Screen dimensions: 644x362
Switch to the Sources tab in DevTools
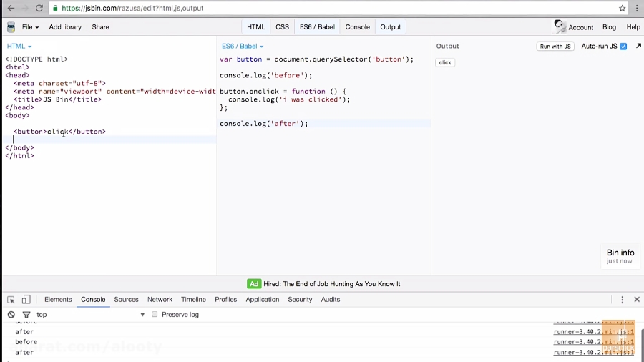click(126, 300)
